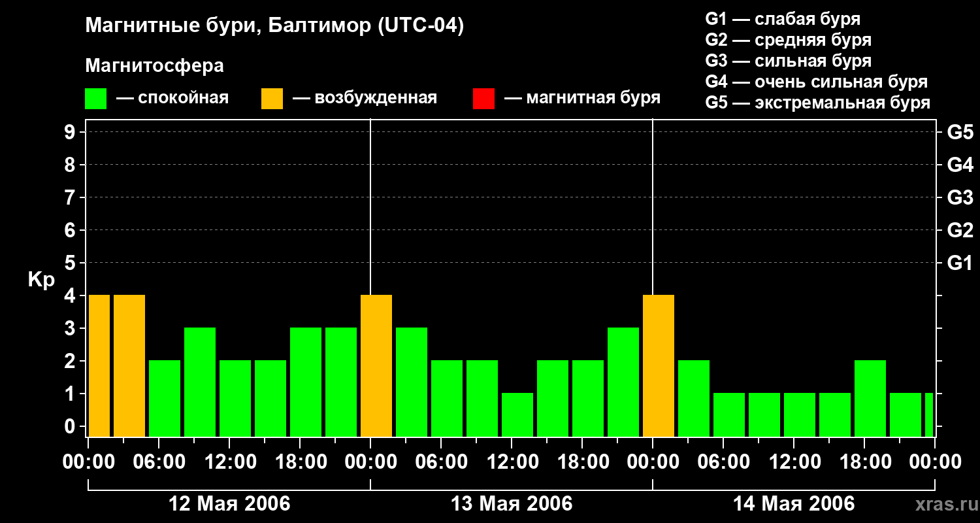This screenshot has width=980, height=523.
Task: Click the right-axis 'G5' tick label
Action: pos(960,132)
